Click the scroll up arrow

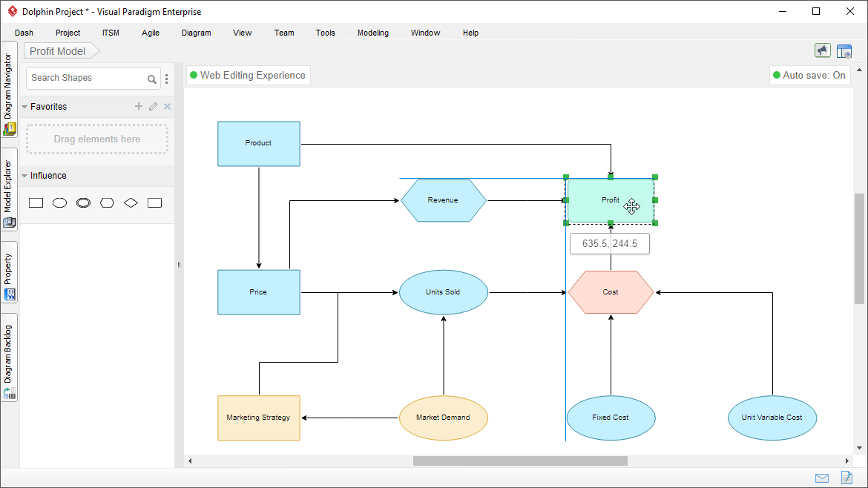click(x=859, y=70)
